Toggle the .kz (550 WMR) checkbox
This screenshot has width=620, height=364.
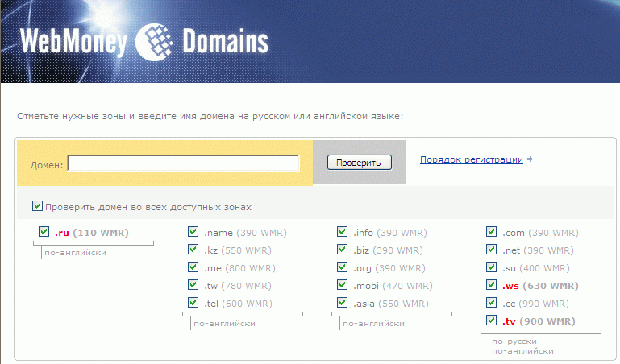click(x=193, y=249)
